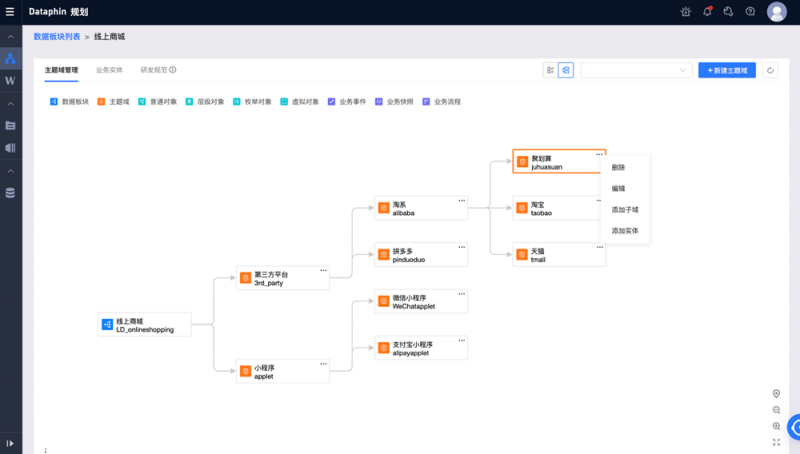
Task: Open the 业务实体 tab
Action: click(x=109, y=70)
